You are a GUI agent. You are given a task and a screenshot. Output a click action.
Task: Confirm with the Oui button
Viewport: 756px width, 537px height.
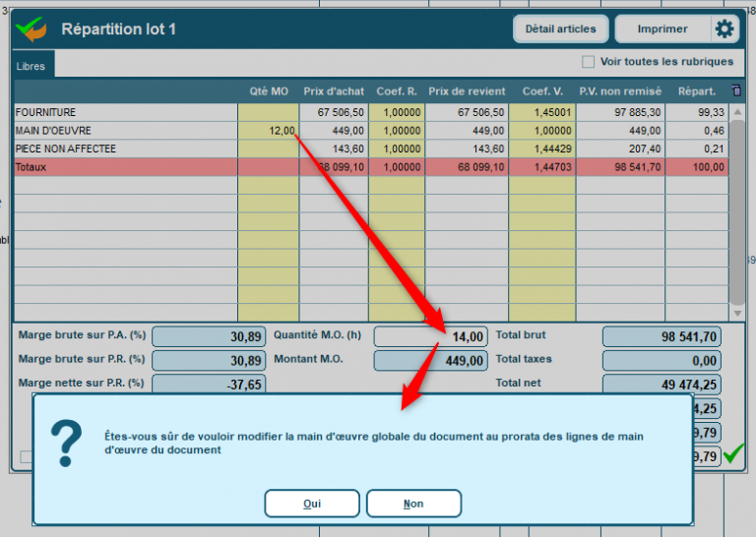click(312, 504)
